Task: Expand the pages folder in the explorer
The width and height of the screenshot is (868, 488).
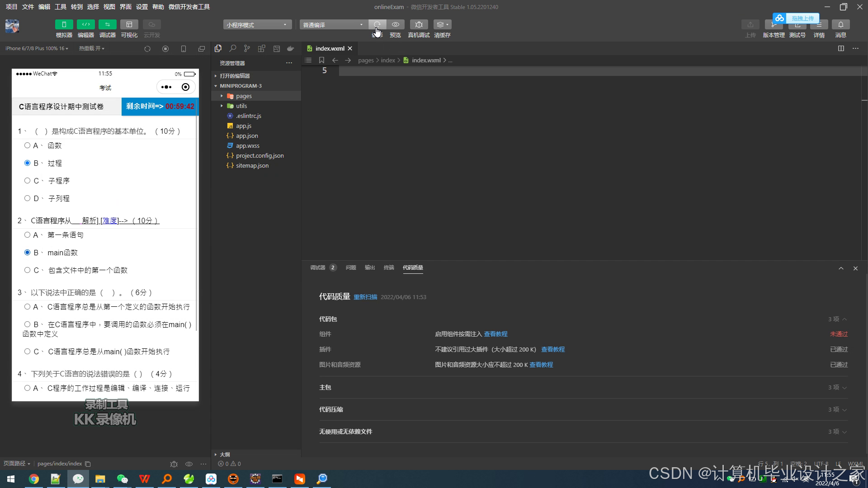Action: 243,96
